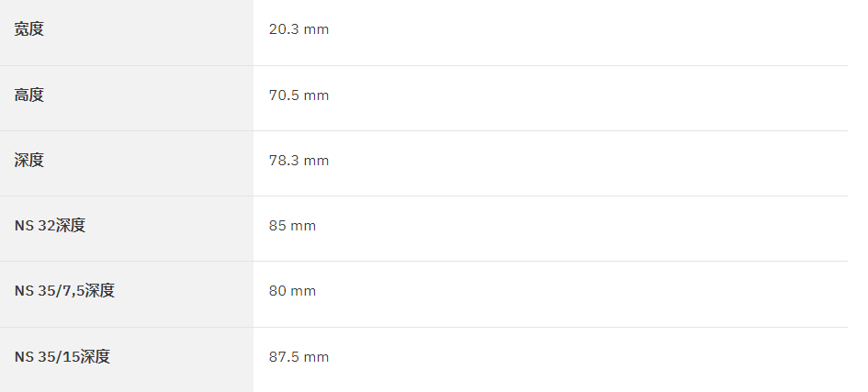Select the 78.3 mm depth value

tap(299, 161)
